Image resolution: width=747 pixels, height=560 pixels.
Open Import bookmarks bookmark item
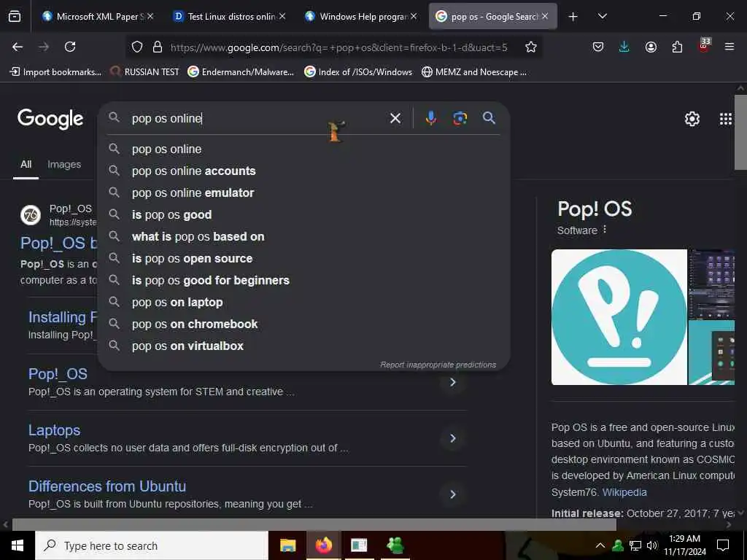click(55, 72)
